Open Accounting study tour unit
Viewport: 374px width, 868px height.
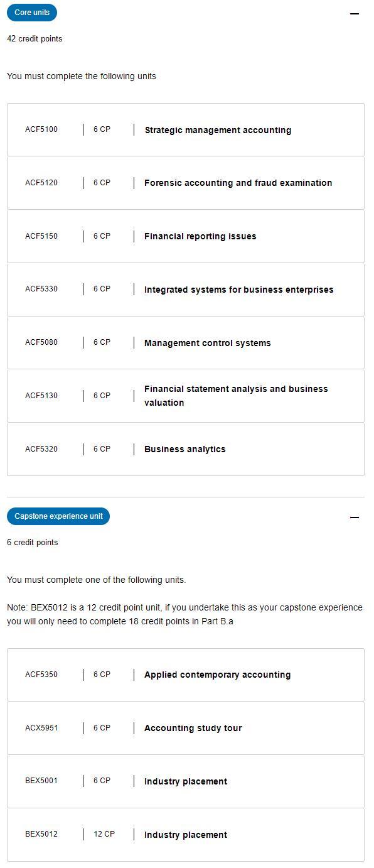(186, 728)
